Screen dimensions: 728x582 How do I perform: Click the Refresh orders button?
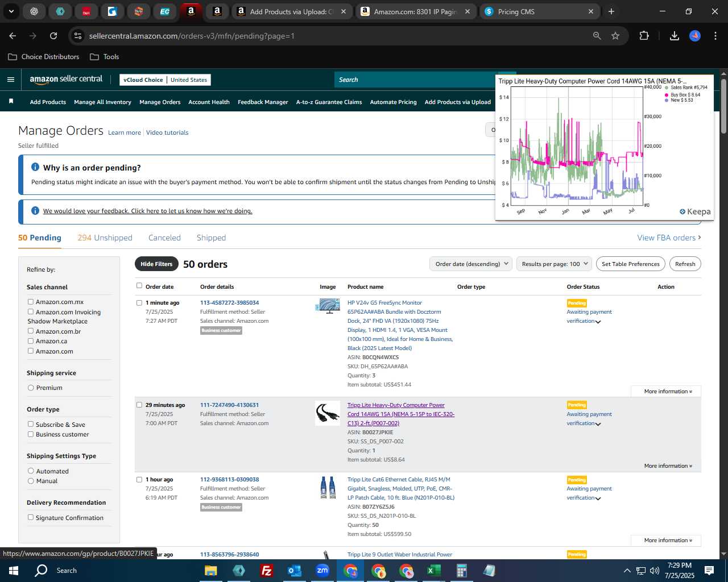click(x=685, y=264)
